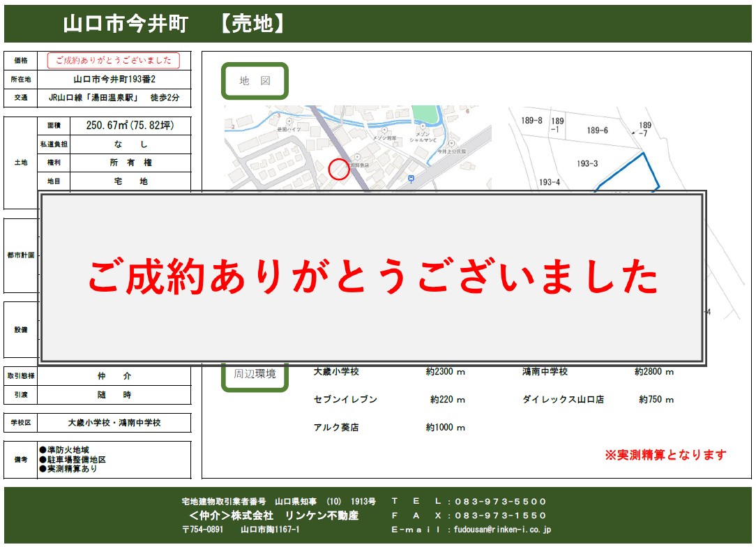Click the ダイレックス山口店 nearby facility entry
The image size is (756, 547).
(x=563, y=400)
